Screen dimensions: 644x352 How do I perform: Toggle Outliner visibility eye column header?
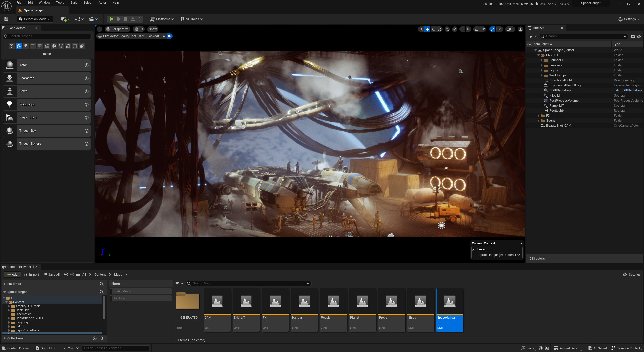tap(529, 44)
